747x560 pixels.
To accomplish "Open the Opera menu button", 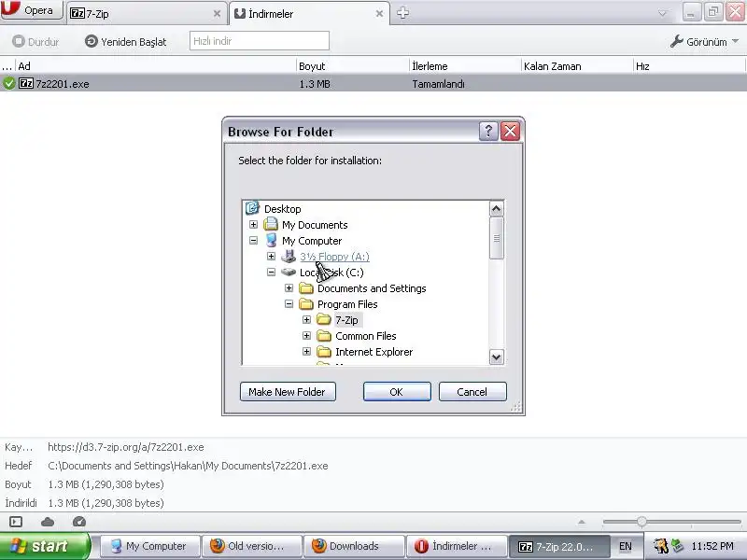I will click(32, 10).
